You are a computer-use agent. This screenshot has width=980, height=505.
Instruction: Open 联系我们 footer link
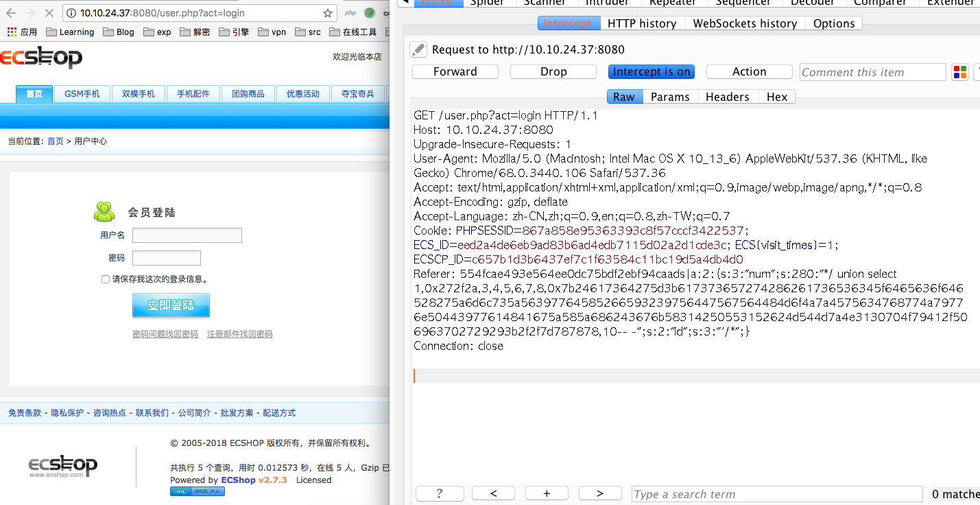(x=152, y=413)
